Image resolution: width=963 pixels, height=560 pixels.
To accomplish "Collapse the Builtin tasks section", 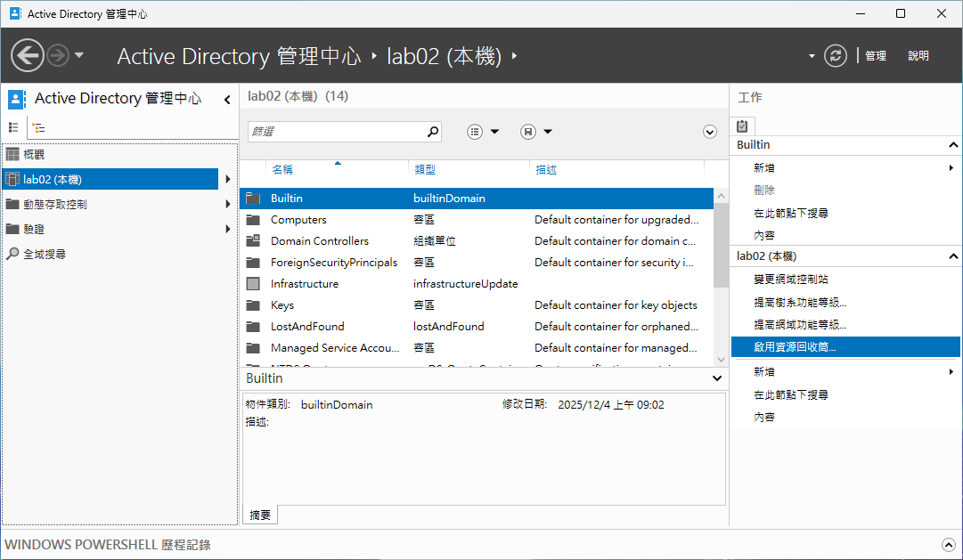I will tap(953, 145).
